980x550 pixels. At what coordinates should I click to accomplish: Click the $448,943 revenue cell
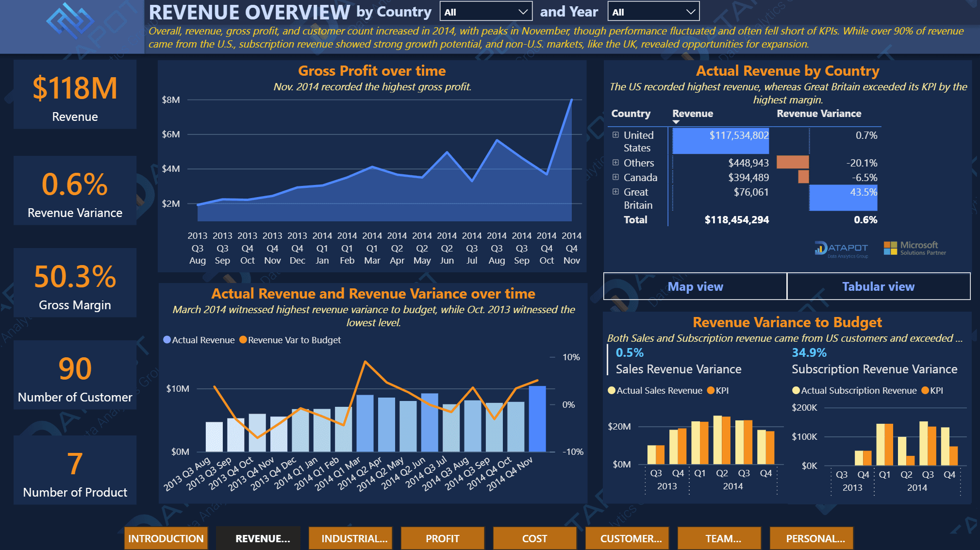(721, 163)
